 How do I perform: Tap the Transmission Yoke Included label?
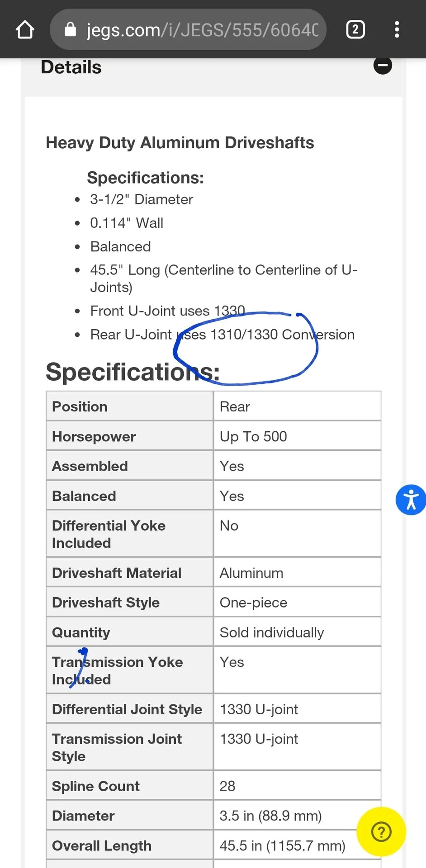coord(118,670)
